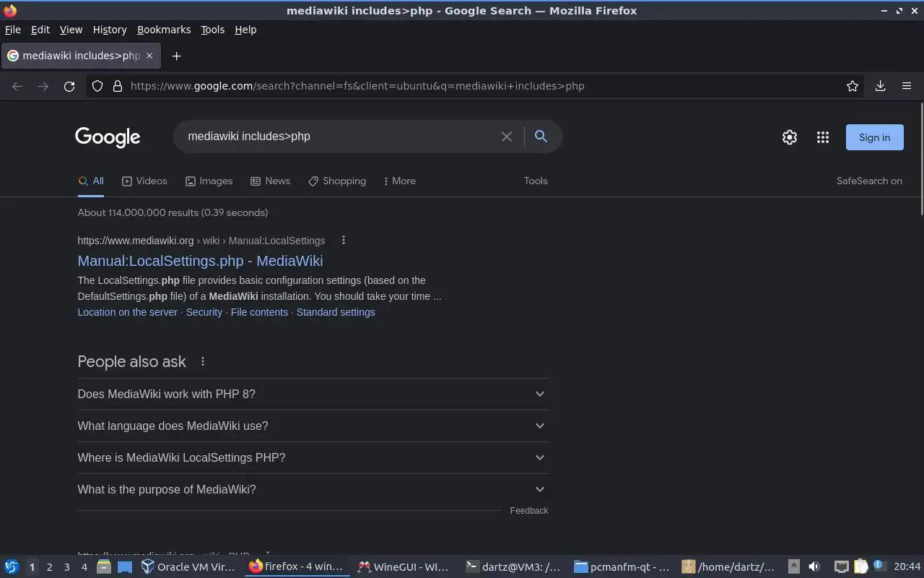924x578 pixels.
Task: Open the tracking protection shield icon
Action: point(97,86)
